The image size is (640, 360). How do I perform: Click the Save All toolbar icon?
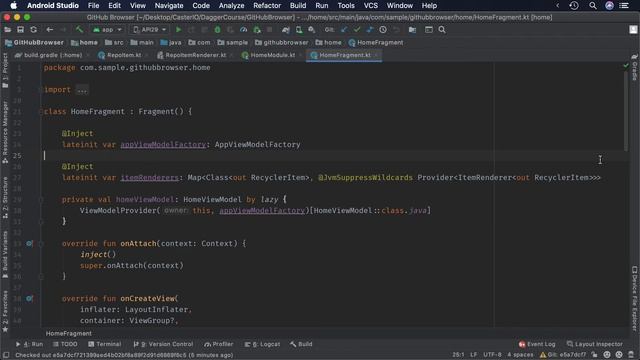click(20, 30)
